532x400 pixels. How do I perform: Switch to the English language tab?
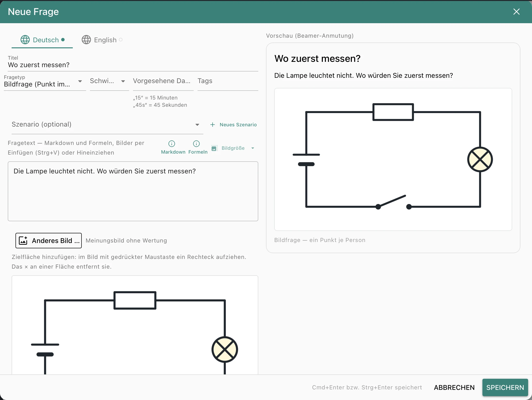click(x=102, y=40)
